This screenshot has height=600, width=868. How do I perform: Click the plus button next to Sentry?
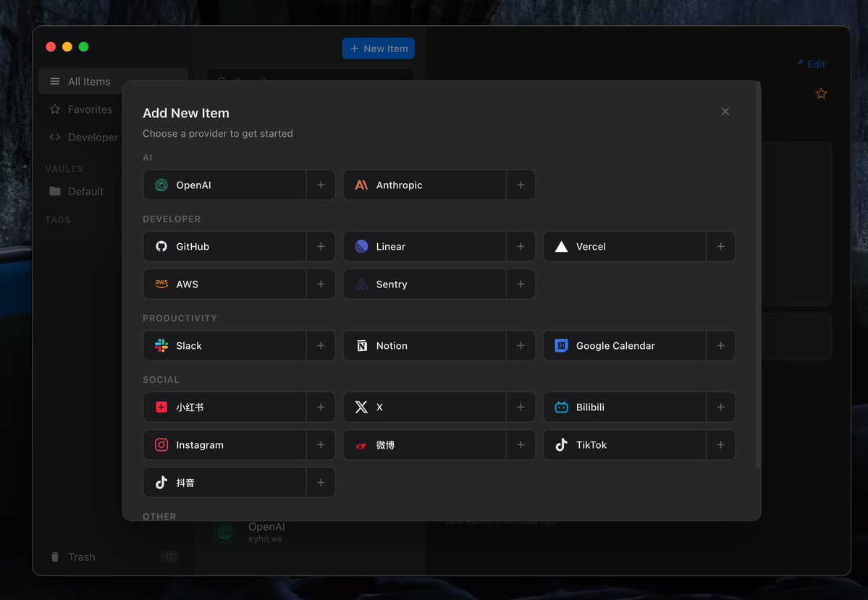tap(521, 284)
